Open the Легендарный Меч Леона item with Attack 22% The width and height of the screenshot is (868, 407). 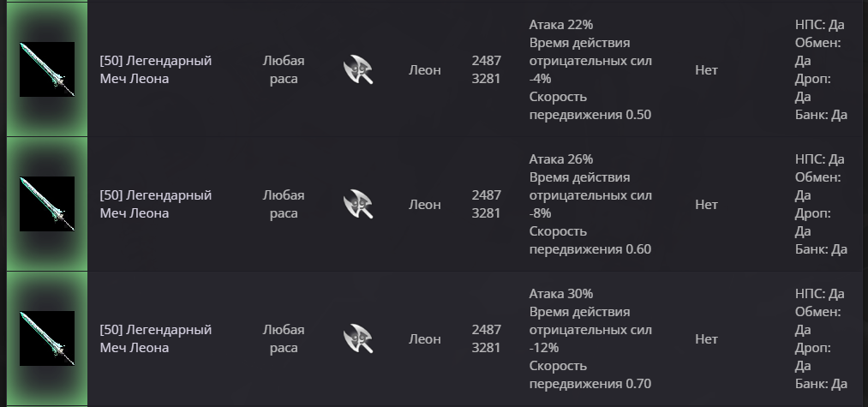155,70
